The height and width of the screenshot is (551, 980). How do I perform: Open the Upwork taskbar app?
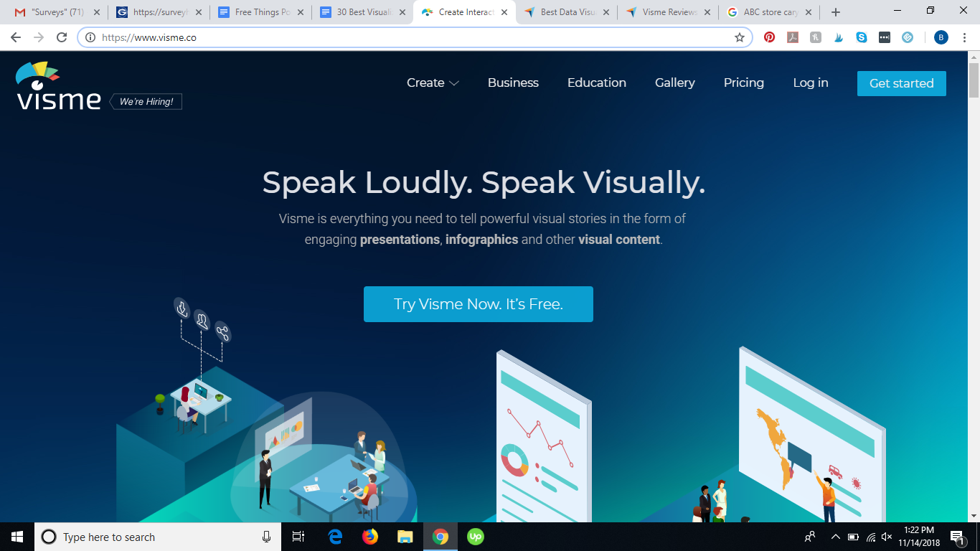pos(476,537)
